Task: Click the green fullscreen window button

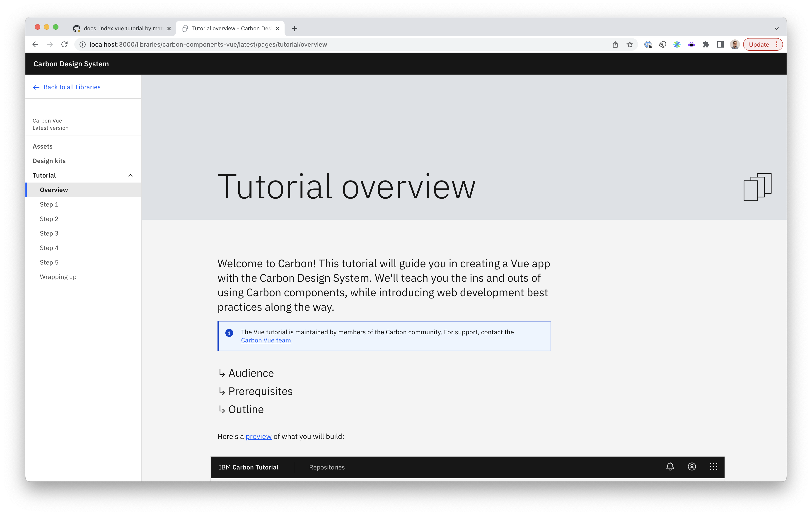Action: pyautogui.click(x=56, y=27)
